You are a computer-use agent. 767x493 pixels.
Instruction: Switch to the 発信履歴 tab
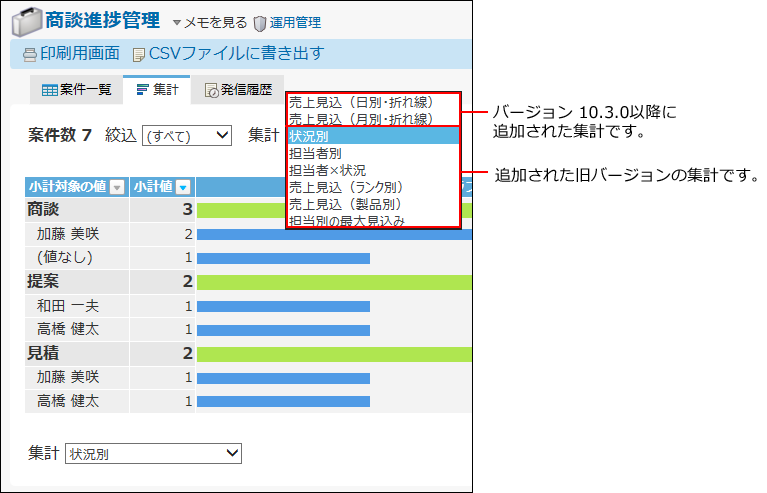point(238,90)
